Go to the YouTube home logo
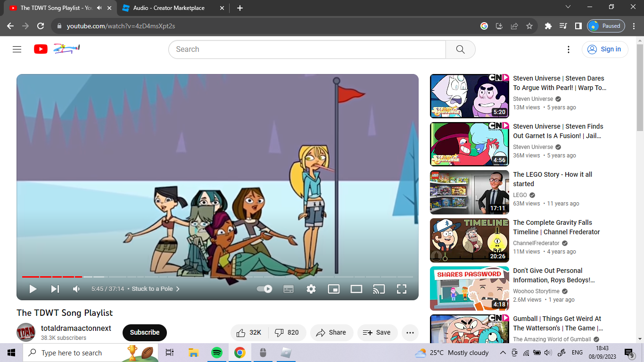The width and height of the screenshot is (644, 362). point(57,49)
